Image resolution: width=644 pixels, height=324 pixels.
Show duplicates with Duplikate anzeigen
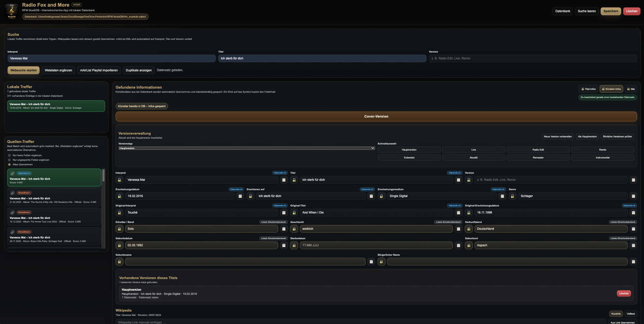pos(139,70)
